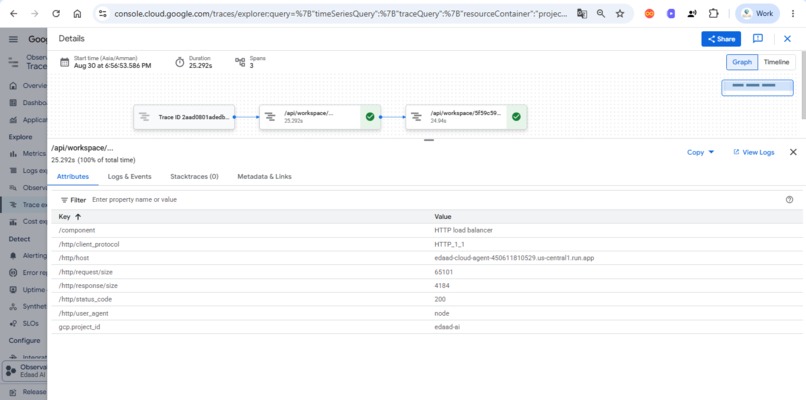Open Synthetic monitoring in the sidebar

(28, 306)
